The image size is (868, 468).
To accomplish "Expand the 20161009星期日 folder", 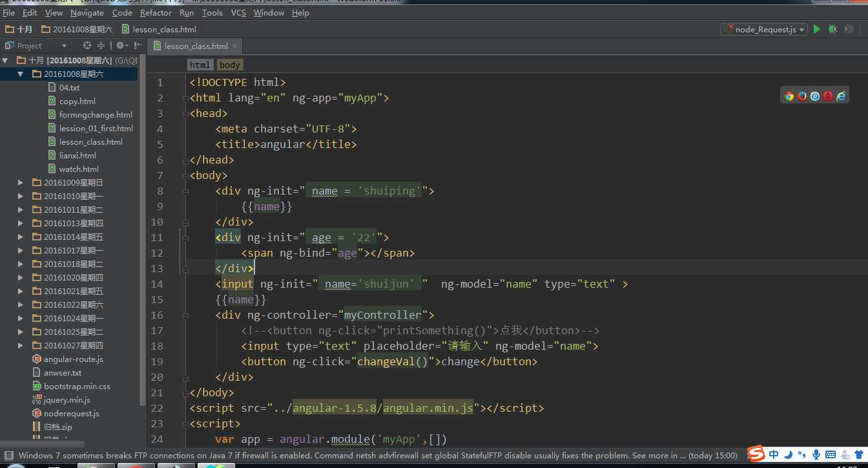I will click(x=21, y=182).
